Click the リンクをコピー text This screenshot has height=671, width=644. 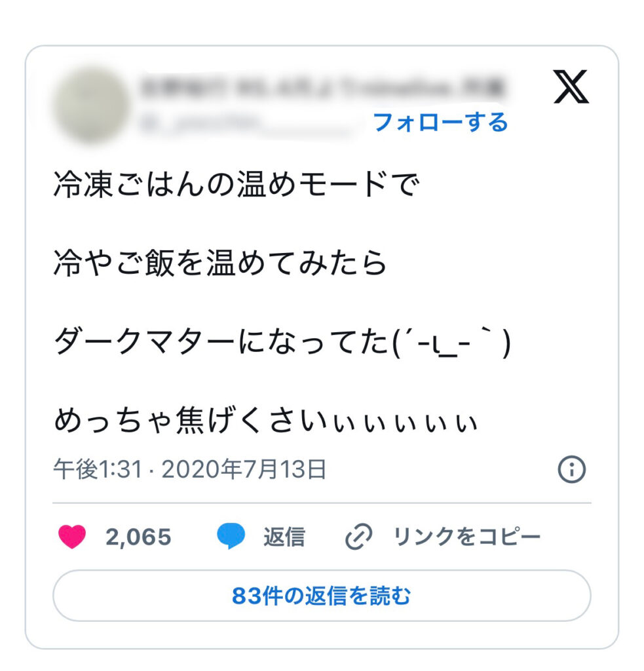(x=466, y=537)
